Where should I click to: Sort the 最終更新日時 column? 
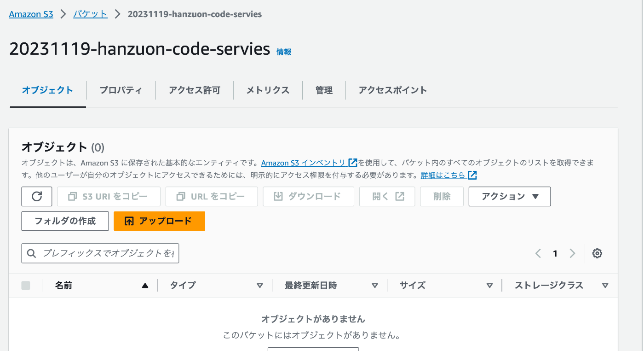click(375, 286)
